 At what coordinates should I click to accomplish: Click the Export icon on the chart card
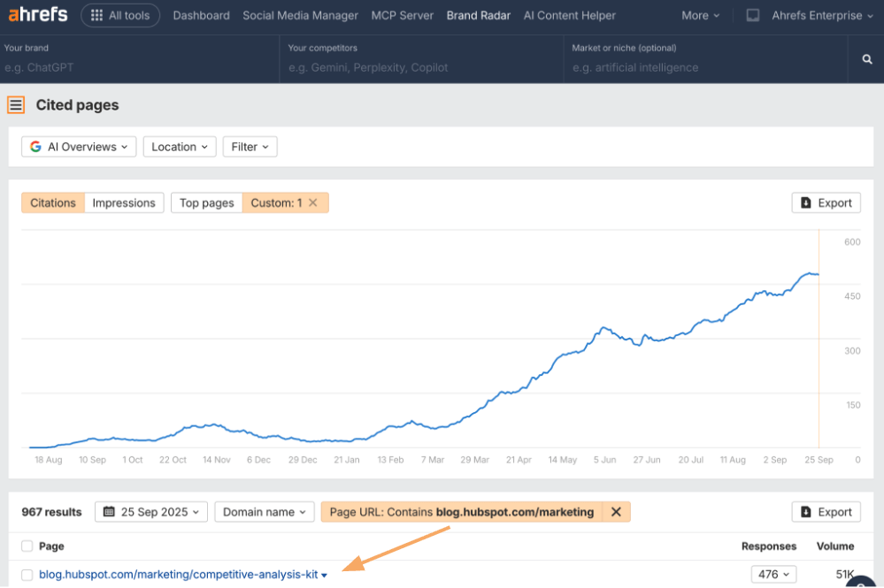(808, 202)
